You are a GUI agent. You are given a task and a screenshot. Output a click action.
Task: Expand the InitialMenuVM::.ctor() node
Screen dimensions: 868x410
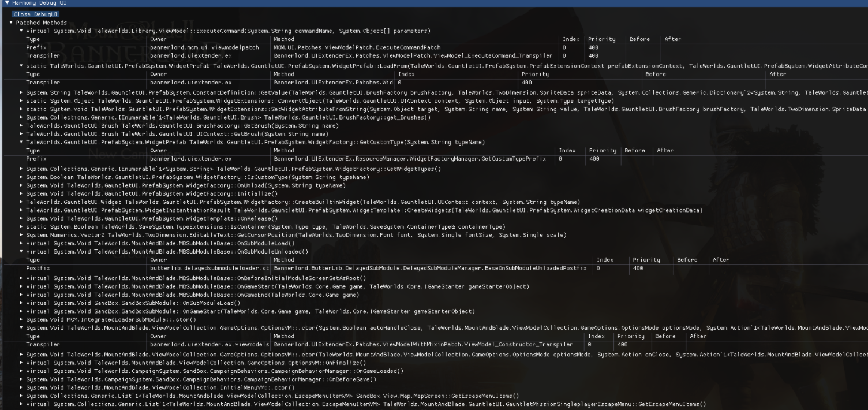(x=21, y=387)
